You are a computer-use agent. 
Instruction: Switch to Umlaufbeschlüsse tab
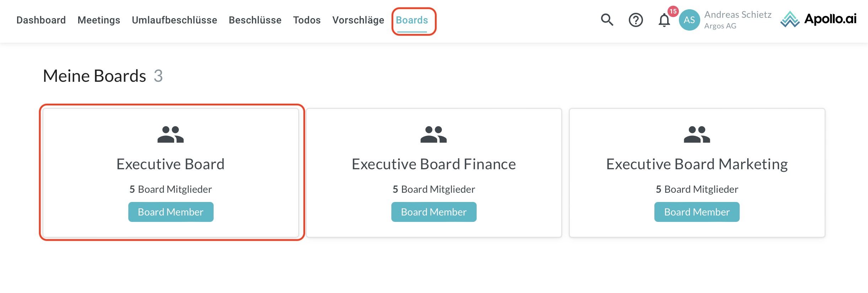(x=175, y=20)
